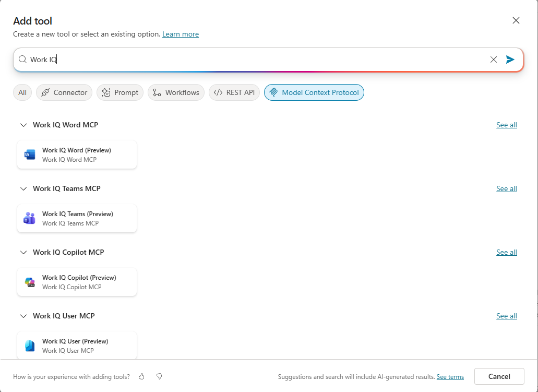Click the Connector plug icon
Screen dimensions: 538x392
click(x=45, y=92)
